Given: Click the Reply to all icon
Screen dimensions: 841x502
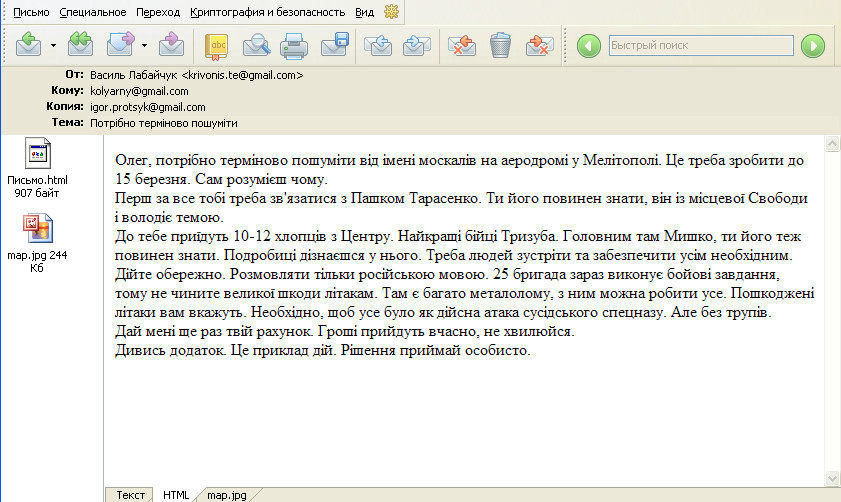Looking at the screenshot, I should tap(80, 45).
